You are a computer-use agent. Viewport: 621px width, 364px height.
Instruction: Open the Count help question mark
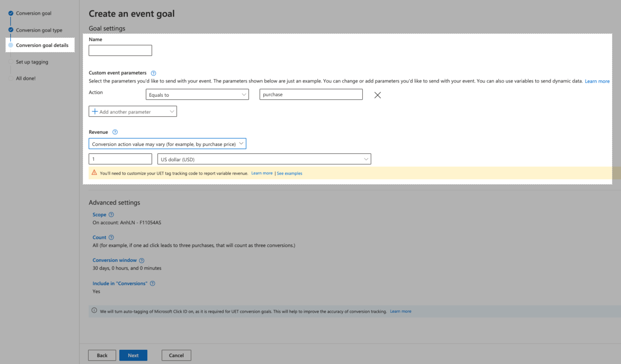click(x=111, y=238)
